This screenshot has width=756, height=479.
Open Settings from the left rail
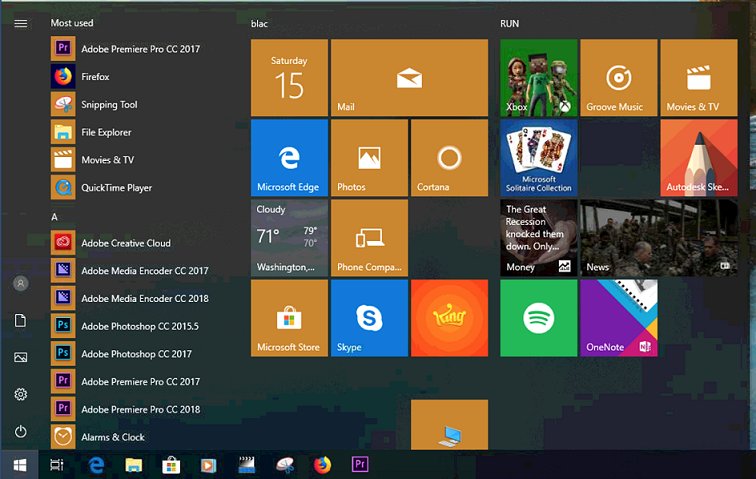[21, 395]
